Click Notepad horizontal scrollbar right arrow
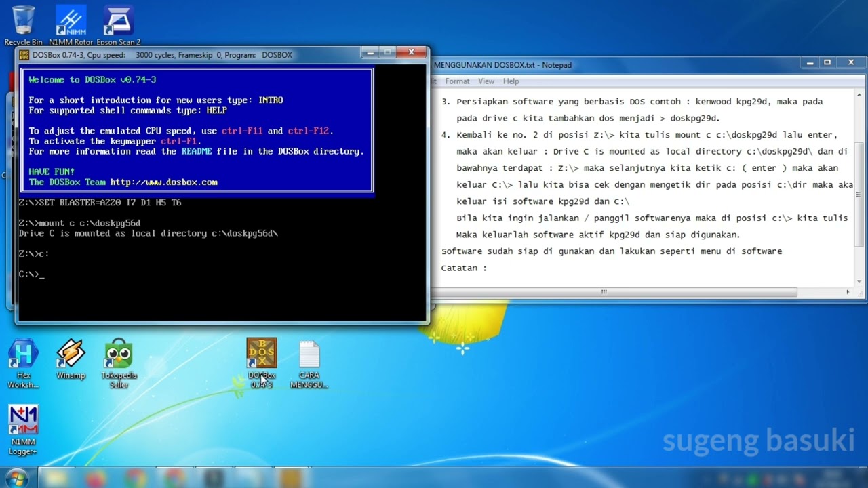The width and height of the screenshot is (868, 488). pos(848,292)
